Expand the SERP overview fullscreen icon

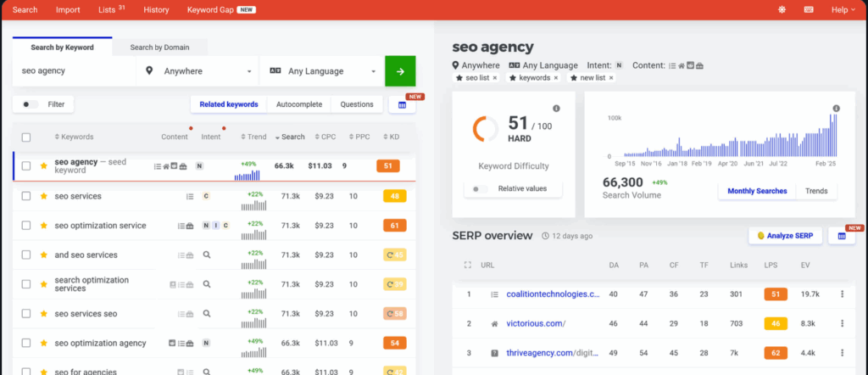[467, 266]
